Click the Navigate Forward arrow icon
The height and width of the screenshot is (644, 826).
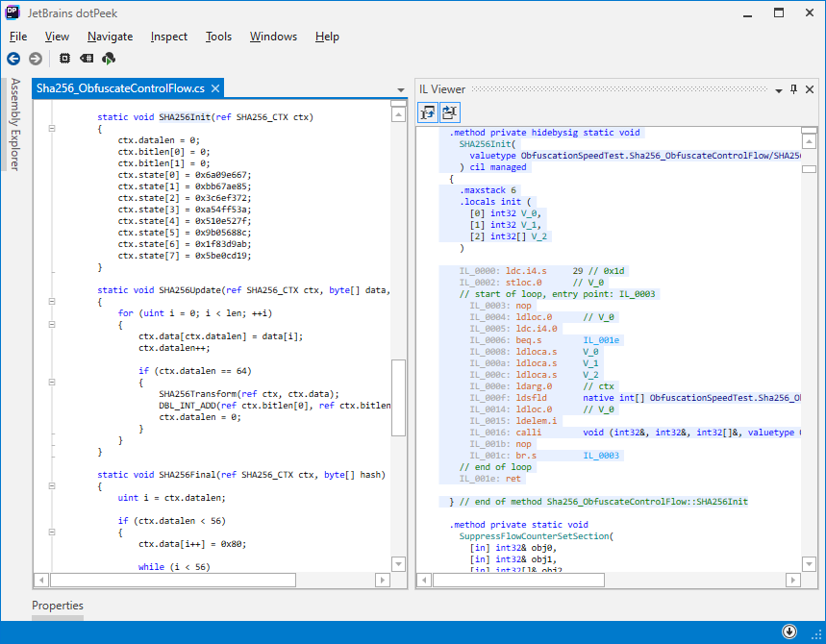pos(36,58)
